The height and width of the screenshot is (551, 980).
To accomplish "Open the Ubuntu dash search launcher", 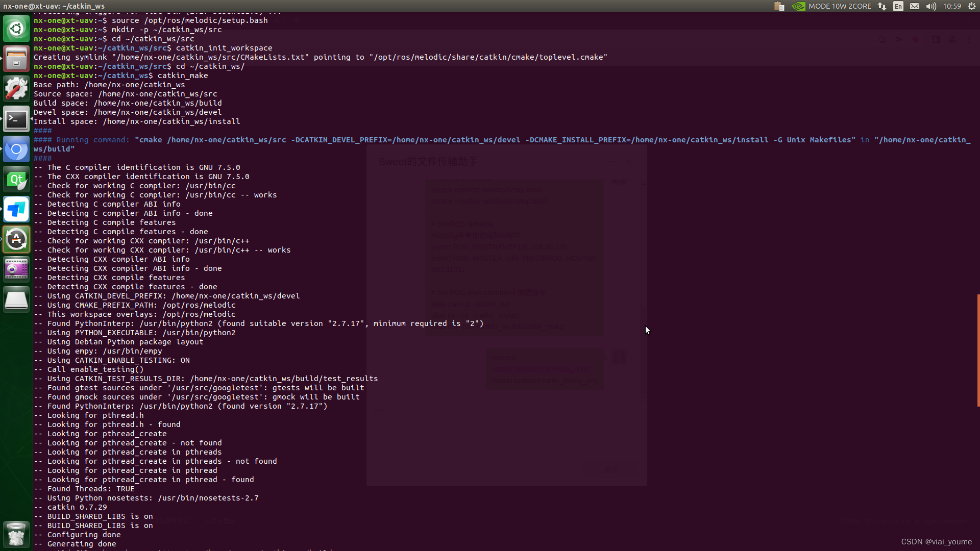I will (x=16, y=29).
